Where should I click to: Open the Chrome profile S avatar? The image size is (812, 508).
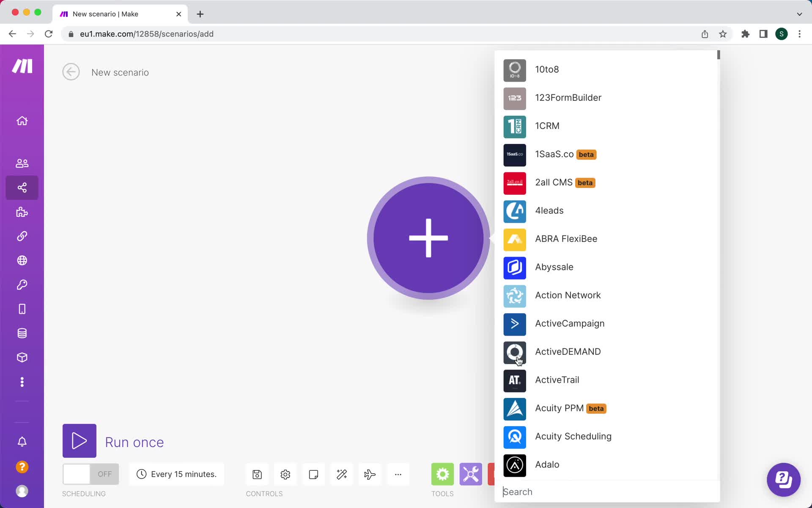pos(781,34)
